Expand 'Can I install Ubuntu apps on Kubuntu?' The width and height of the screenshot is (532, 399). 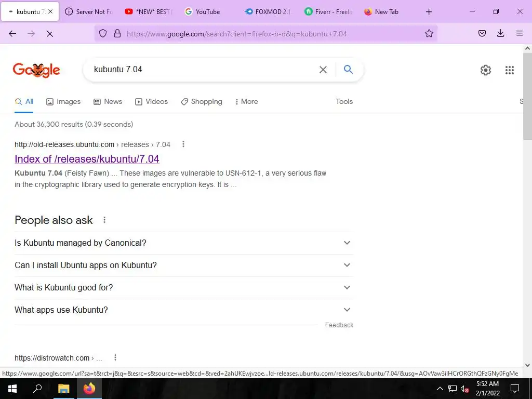(x=184, y=265)
